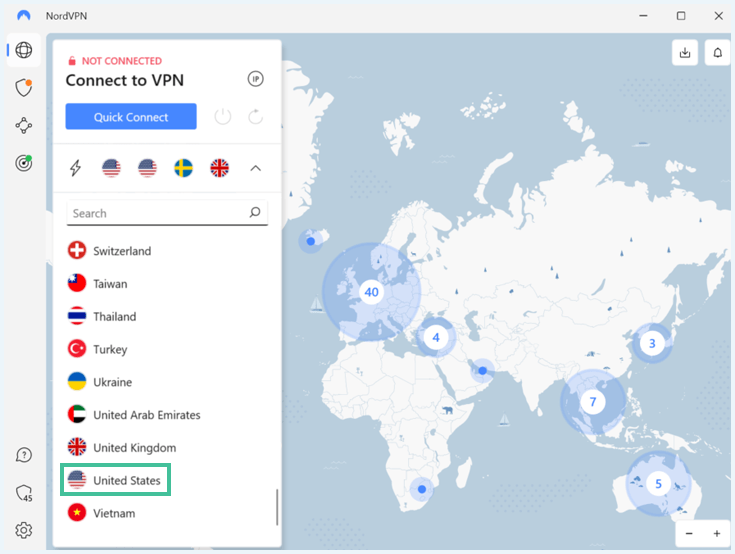Click the reconnect refresh icon
The width and height of the screenshot is (735, 554).
(255, 117)
